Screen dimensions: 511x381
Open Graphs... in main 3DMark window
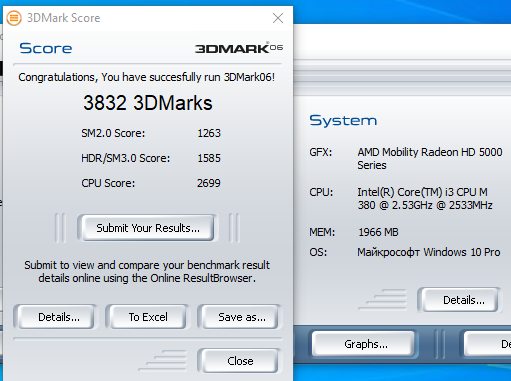pos(363,344)
